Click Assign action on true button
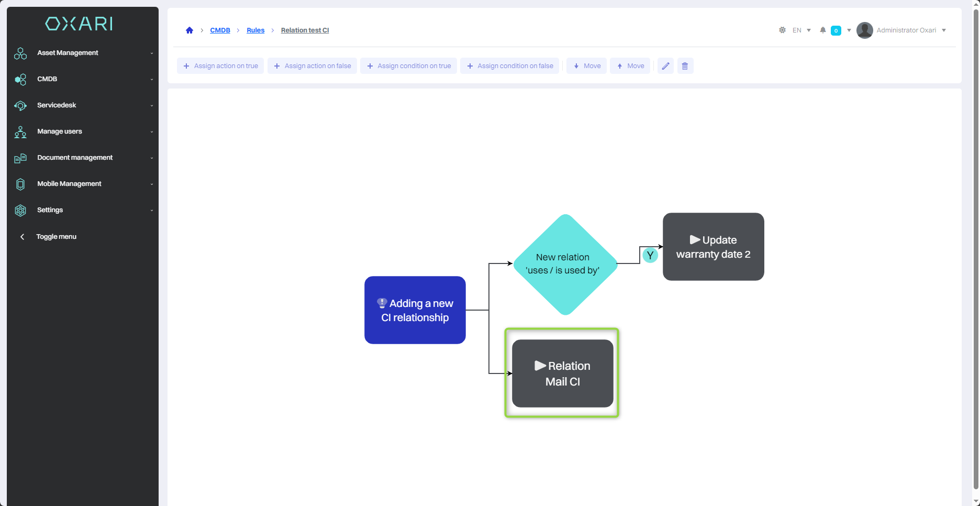Image resolution: width=980 pixels, height=506 pixels. point(220,66)
